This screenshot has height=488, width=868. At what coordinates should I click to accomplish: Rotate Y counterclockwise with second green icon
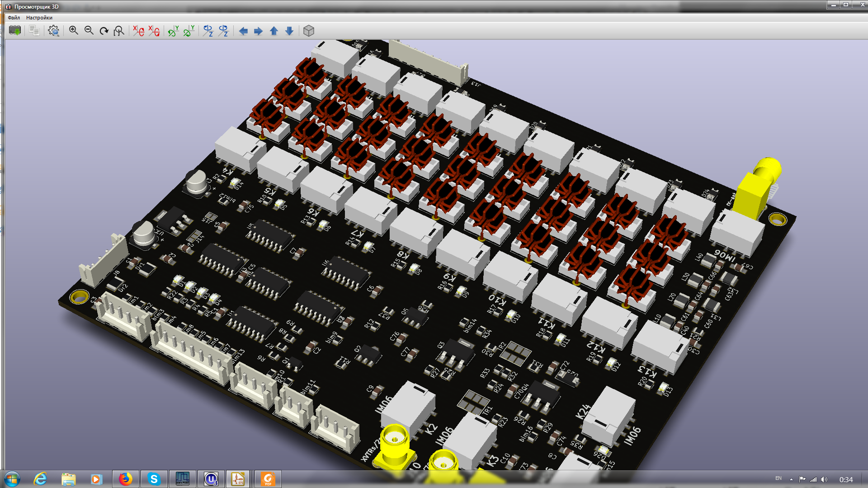coord(189,31)
